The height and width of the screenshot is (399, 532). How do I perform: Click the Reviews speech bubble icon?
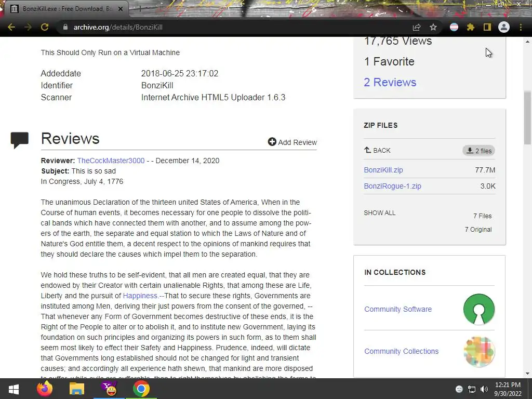click(x=19, y=140)
